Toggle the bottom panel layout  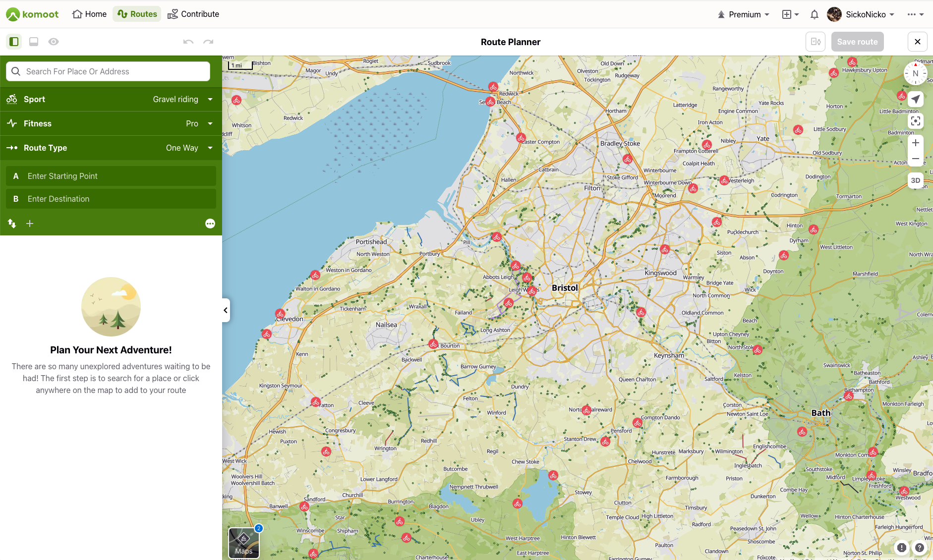point(34,42)
